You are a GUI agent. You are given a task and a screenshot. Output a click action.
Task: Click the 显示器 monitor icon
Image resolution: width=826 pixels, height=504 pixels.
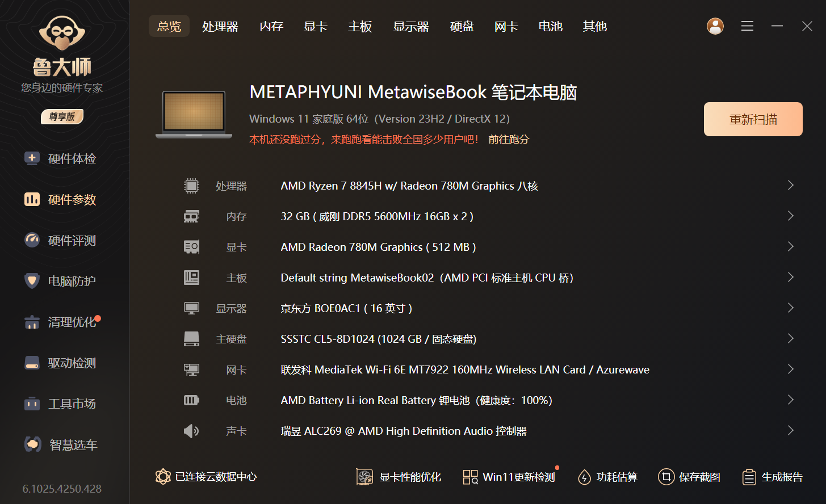(x=191, y=308)
